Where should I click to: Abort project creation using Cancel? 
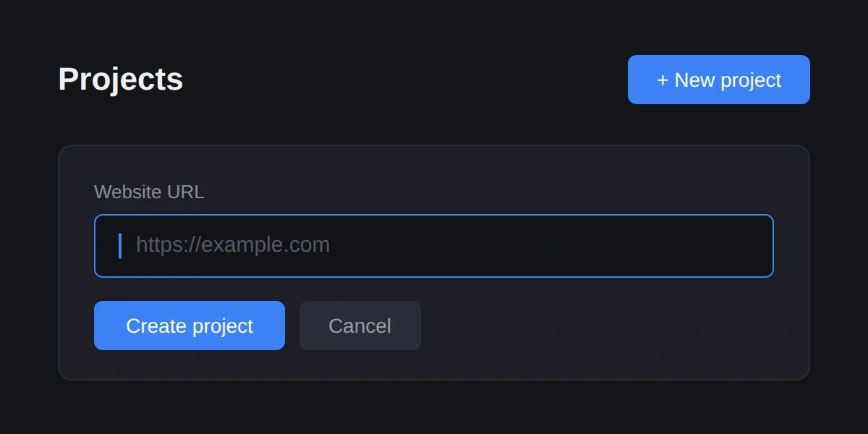click(x=359, y=325)
